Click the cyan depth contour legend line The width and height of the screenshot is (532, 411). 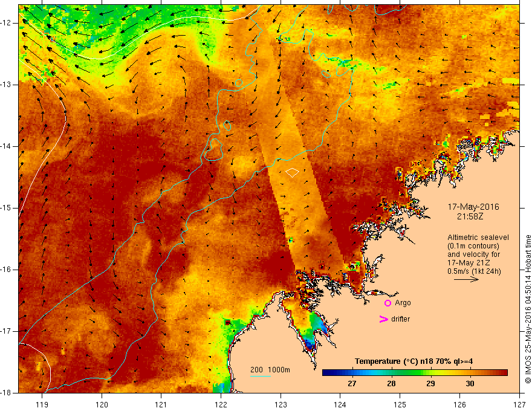click(260, 377)
